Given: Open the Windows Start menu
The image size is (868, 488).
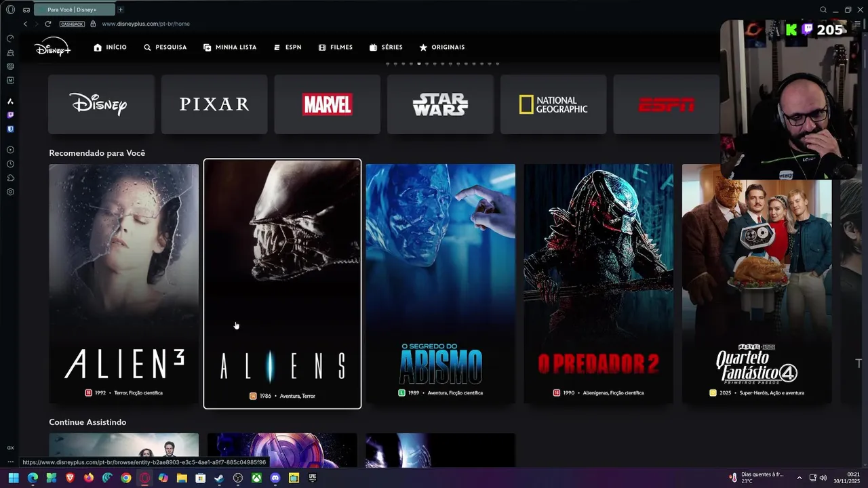Looking at the screenshot, I should tap(14, 478).
